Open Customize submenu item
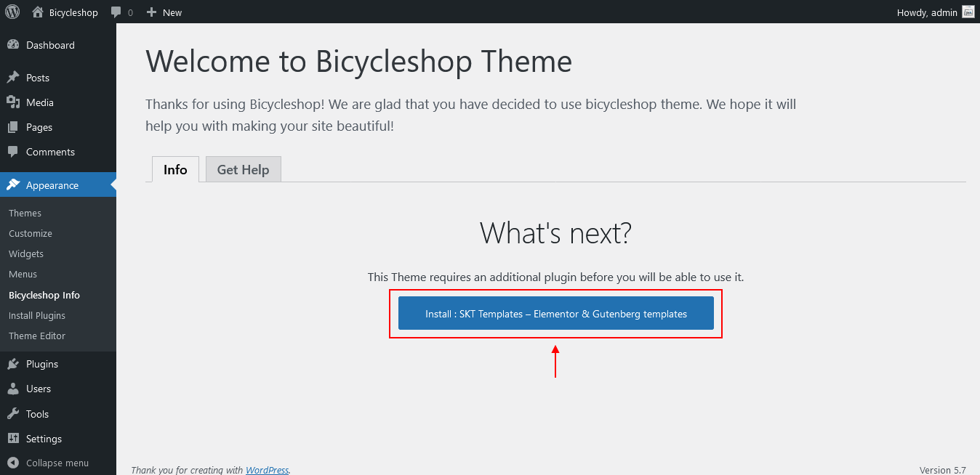This screenshot has width=980, height=475. pyautogui.click(x=31, y=233)
